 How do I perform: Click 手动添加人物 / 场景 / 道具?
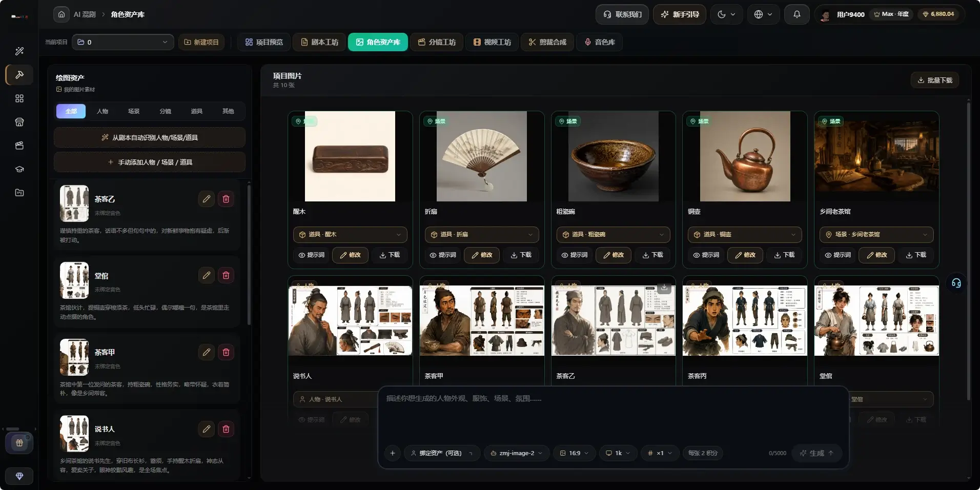150,162
